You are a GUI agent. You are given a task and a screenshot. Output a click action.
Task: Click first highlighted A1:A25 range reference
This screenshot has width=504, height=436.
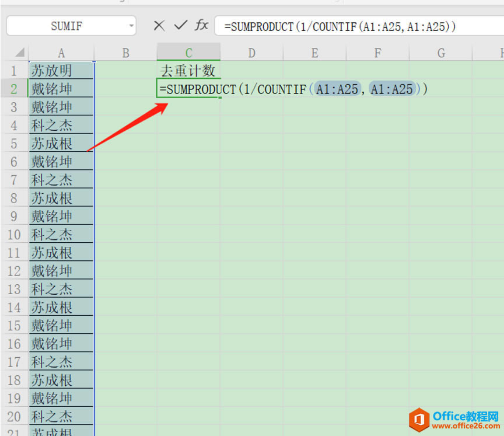coord(337,89)
